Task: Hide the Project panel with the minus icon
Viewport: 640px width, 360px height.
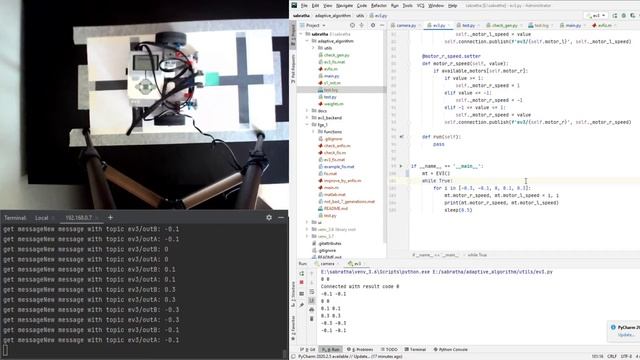Action: pyautogui.click(x=382, y=25)
